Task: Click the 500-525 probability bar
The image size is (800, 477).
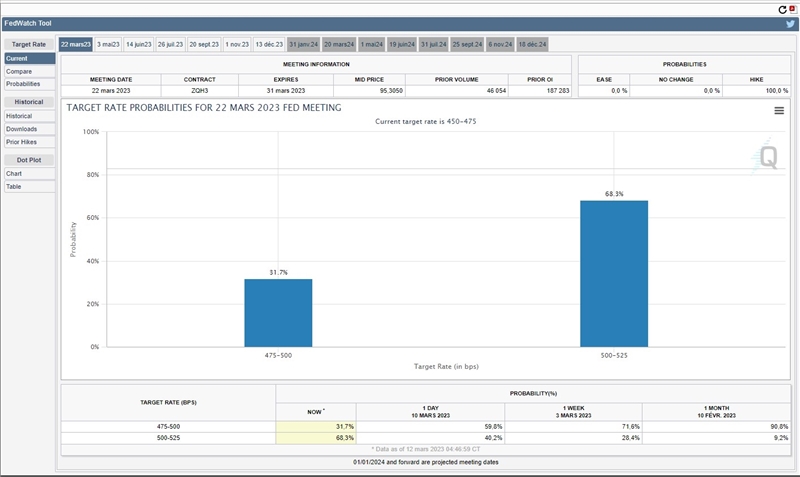Action: (x=614, y=273)
